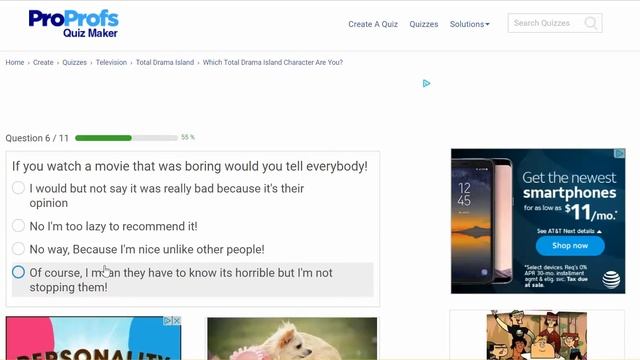
Task: Open the Television breadcrumb link
Action: tap(111, 62)
